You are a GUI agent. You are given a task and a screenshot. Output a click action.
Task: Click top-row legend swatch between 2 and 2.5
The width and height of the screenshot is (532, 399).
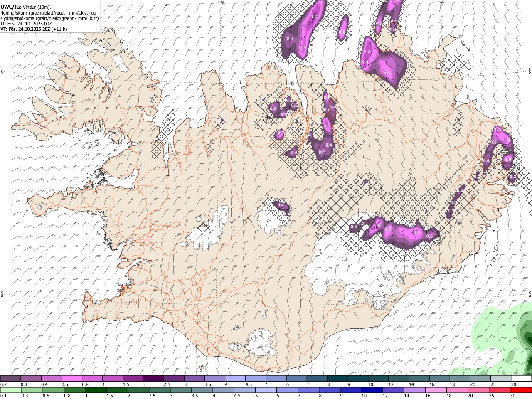click(153, 379)
